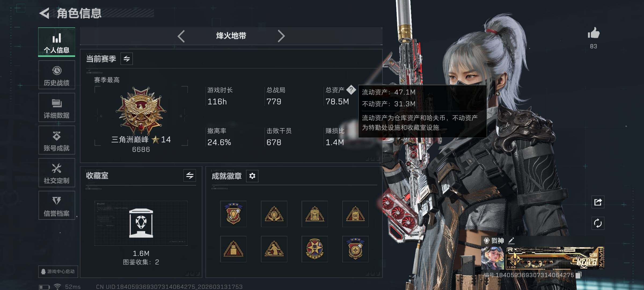
Task: Give a thumbs-up like
Action: (x=594, y=33)
